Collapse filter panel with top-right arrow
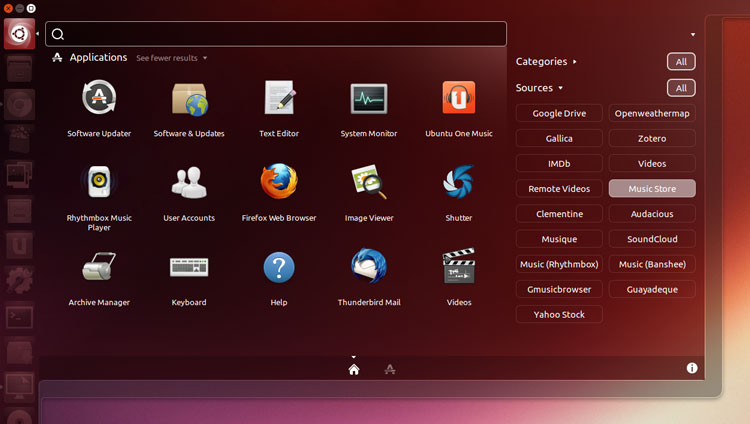This screenshot has height=424, width=750. [693, 34]
